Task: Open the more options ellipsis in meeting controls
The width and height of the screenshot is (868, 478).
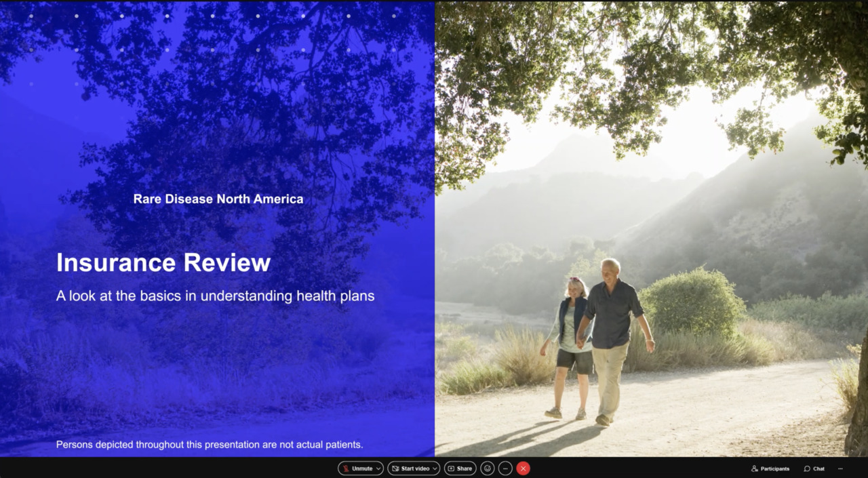Action: click(x=505, y=469)
